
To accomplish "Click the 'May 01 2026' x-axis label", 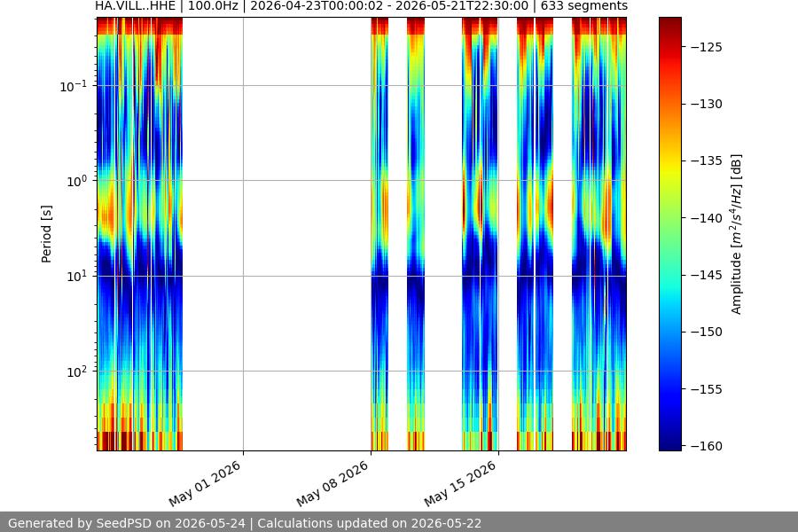I will 205,484.
